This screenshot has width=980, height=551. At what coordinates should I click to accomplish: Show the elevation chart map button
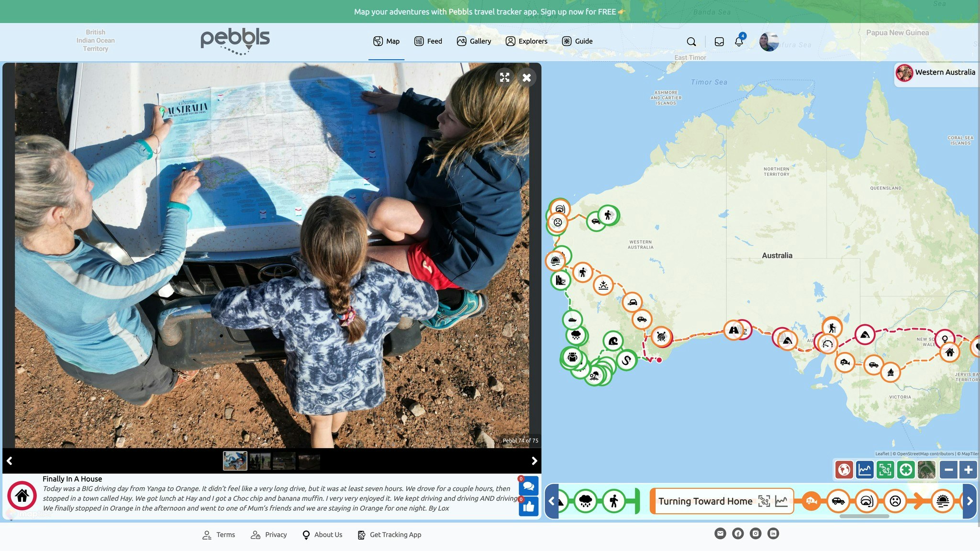(x=865, y=470)
